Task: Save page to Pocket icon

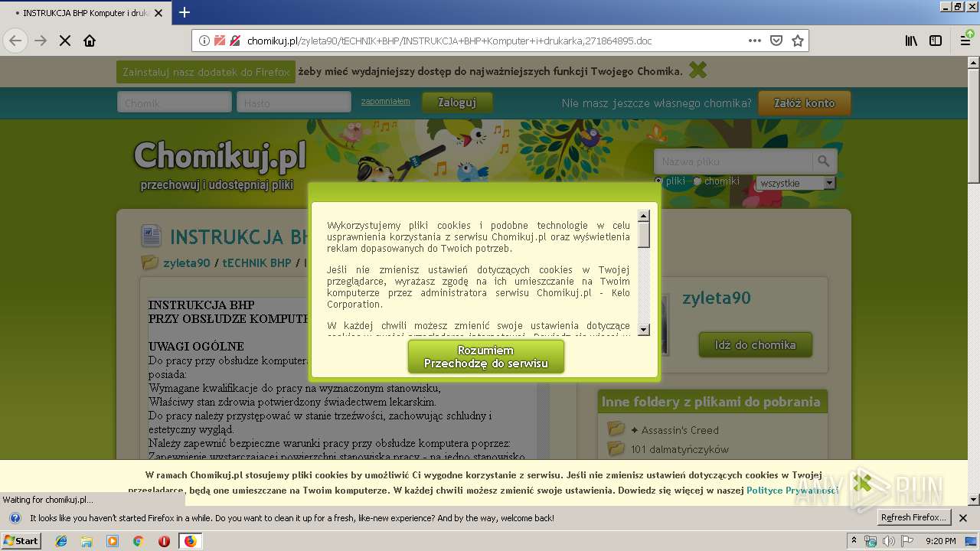Action: [776, 41]
